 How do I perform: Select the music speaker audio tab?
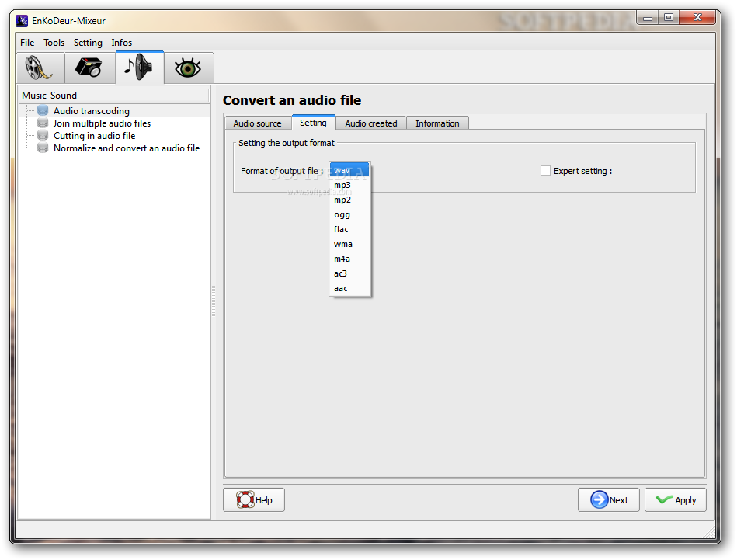tap(139, 68)
